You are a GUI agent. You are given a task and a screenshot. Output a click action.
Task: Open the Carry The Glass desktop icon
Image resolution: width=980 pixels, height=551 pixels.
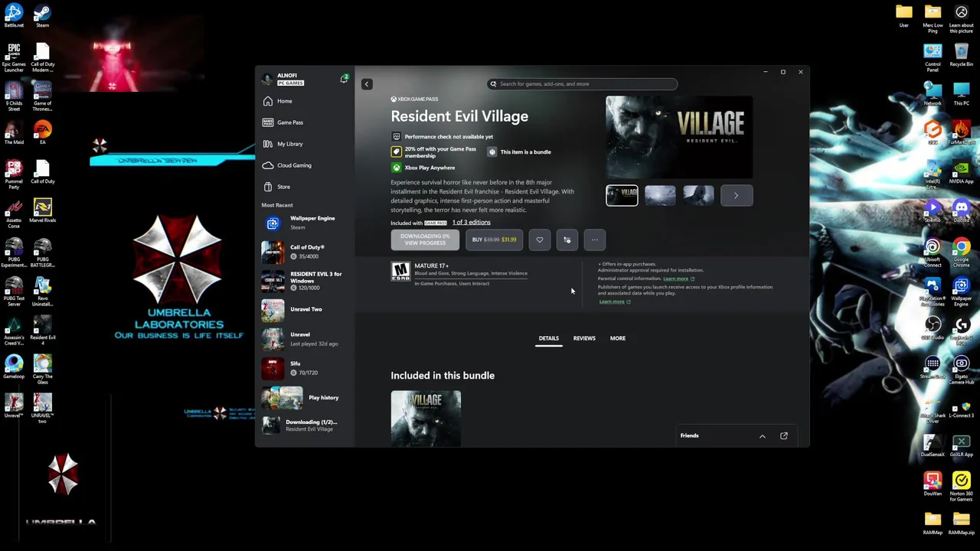point(42,369)
